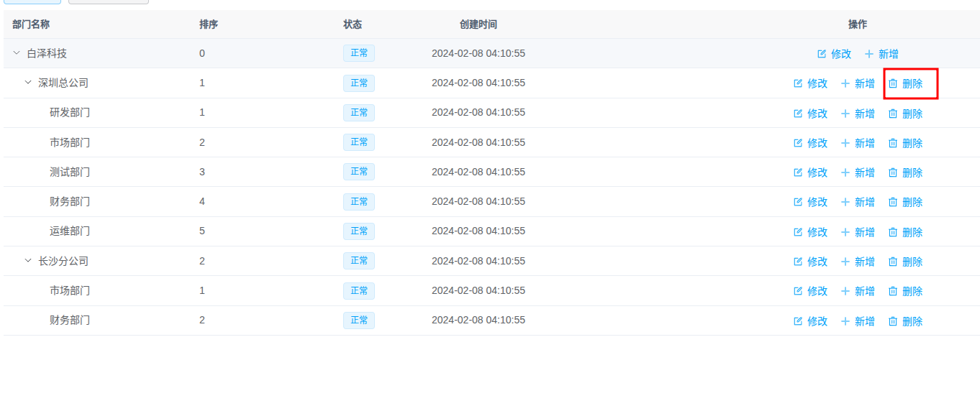Viewport: 980px width, 401px height.
Task: Select the 研发部门 department name
Action: pyautogui.click(x=70, y=113)
